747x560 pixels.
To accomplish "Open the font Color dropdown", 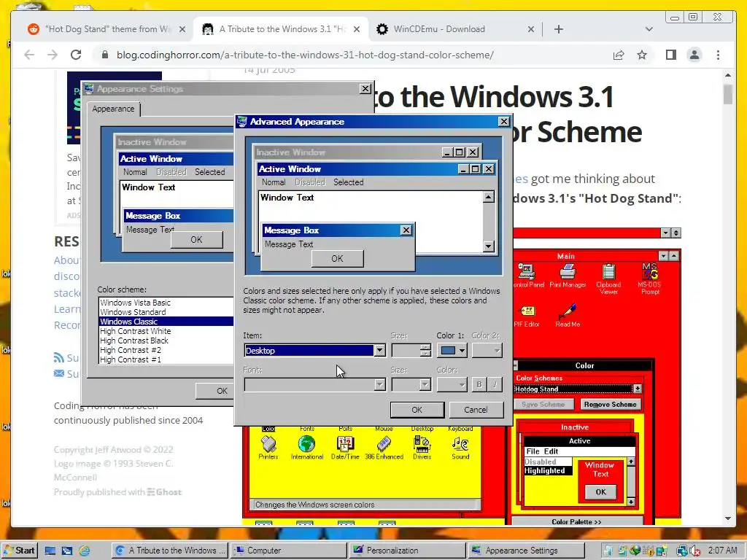I will pyautogui.click(x=452, y=384).
